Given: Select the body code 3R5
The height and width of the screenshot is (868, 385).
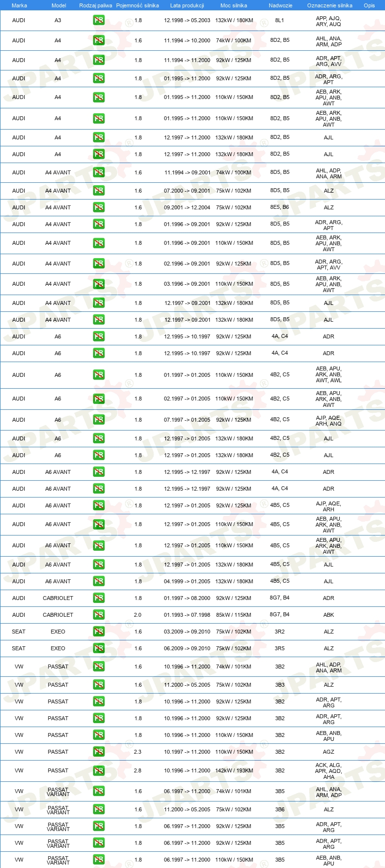Looking at the screenshot, I should (x=280, y=648).
